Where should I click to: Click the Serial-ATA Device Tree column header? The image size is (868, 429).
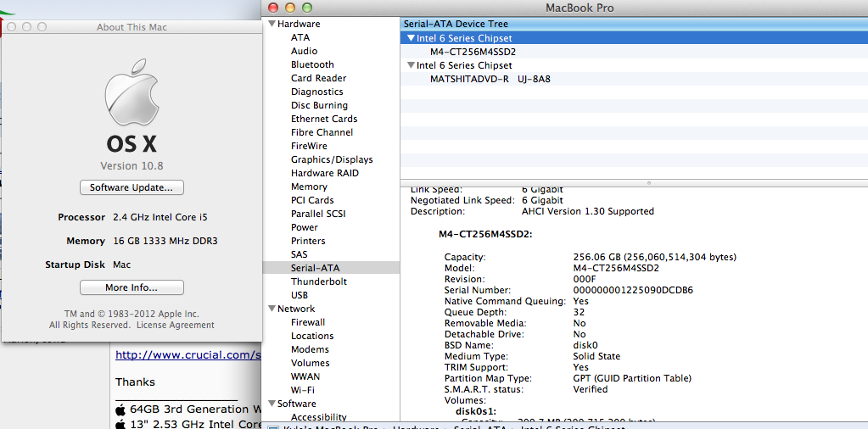click(x=634, y=24)
